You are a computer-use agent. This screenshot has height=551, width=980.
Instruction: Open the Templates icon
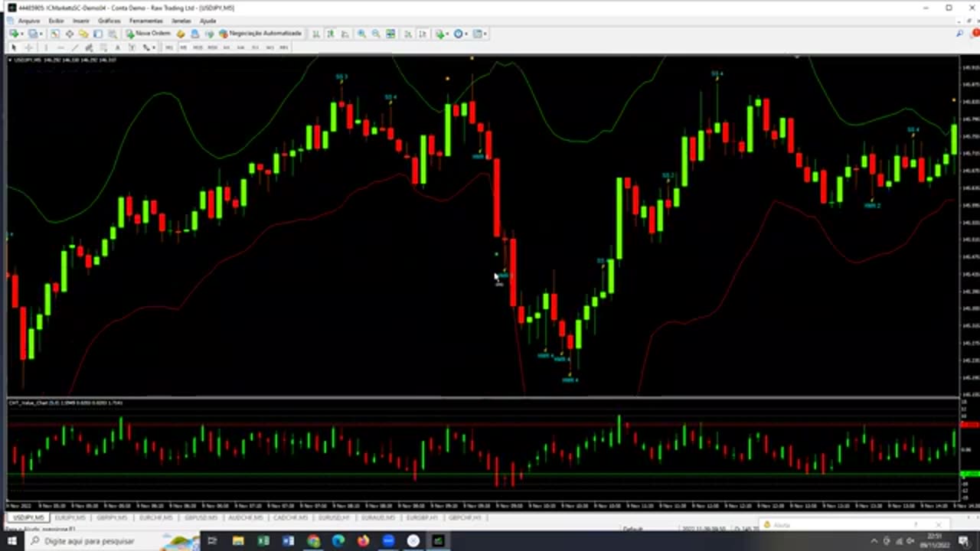(x=477, y=34)
